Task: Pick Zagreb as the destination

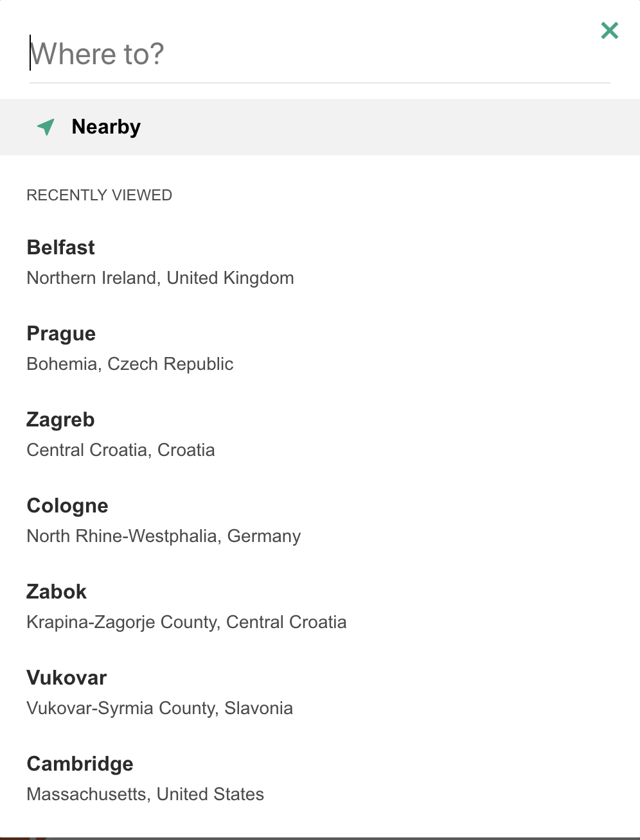Action: click(x=60, y=420)
